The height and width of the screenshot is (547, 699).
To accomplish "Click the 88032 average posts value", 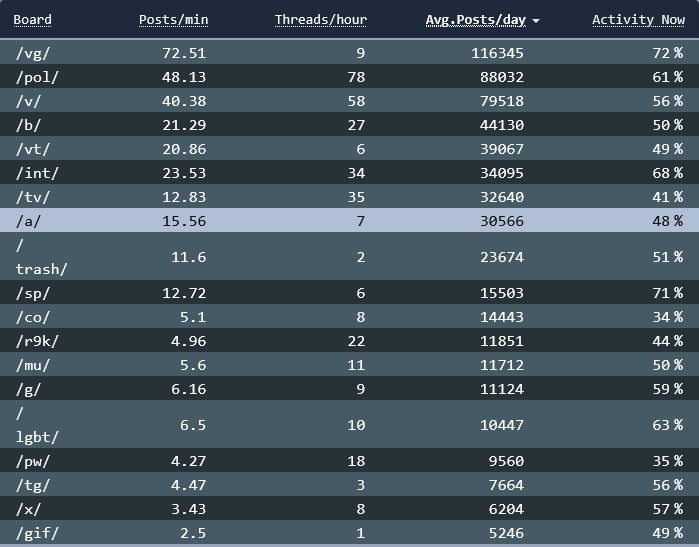I will 502,77.
